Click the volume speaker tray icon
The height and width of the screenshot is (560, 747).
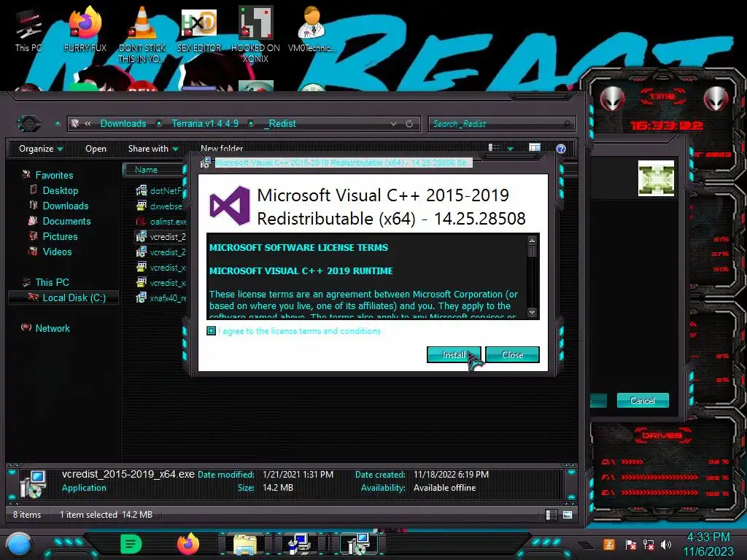click(x=666, y=544)
